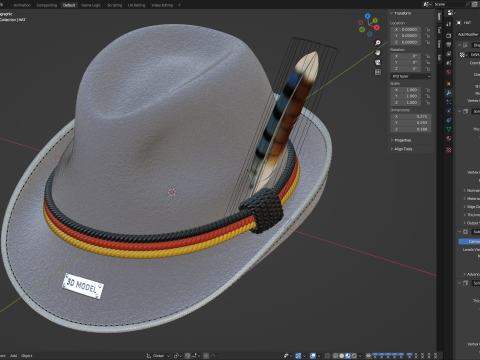Viewport: 480px width, 360px height.
Task: Switch to the UV Editing workspace tab
Action: point(136,5)
